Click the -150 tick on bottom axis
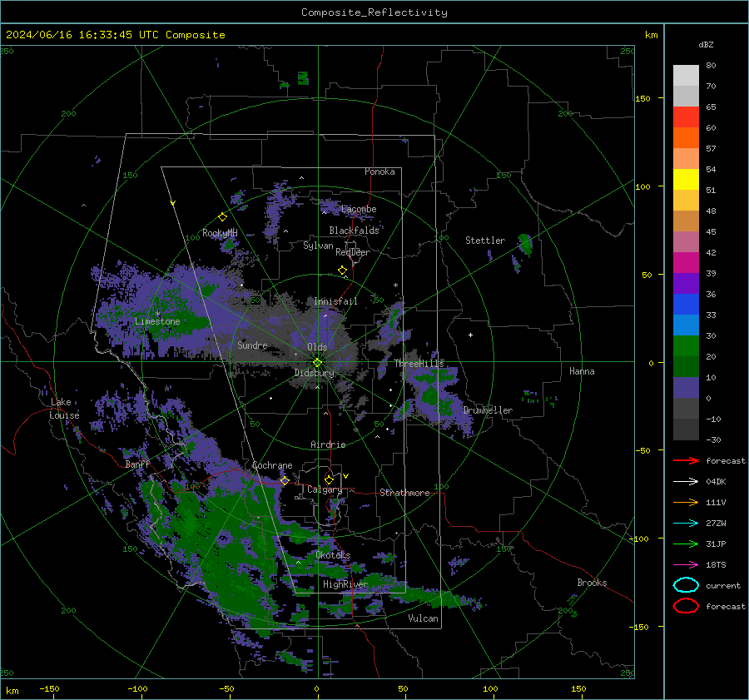The width and height of the screenshot is (749, 700). (49, 688)
